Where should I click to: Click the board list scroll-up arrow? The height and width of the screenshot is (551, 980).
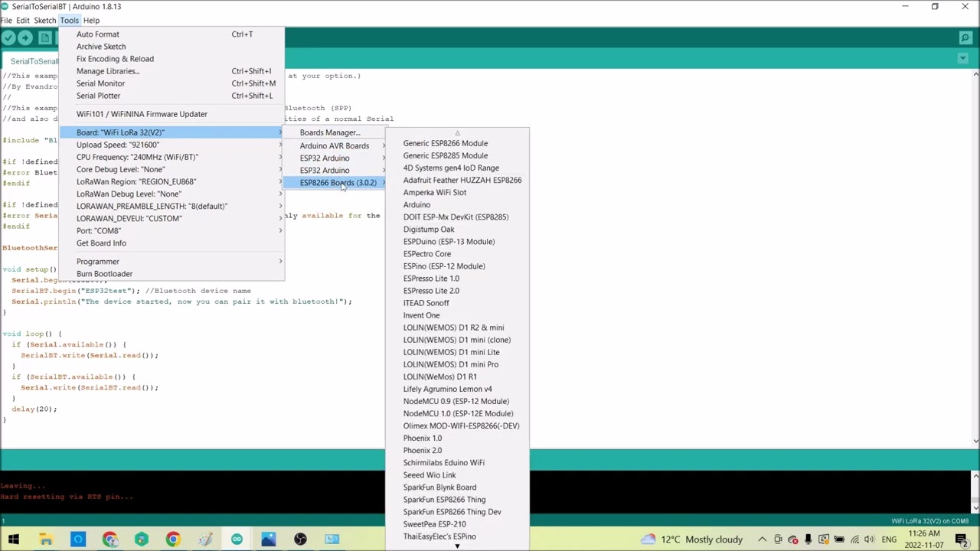coord(457,133)
